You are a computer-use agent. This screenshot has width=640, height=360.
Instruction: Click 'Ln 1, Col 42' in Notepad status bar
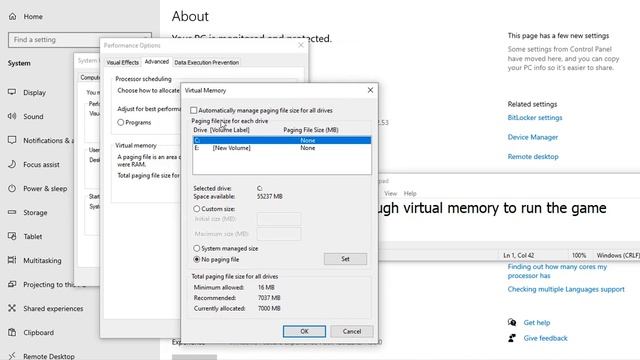pos(518,255)
